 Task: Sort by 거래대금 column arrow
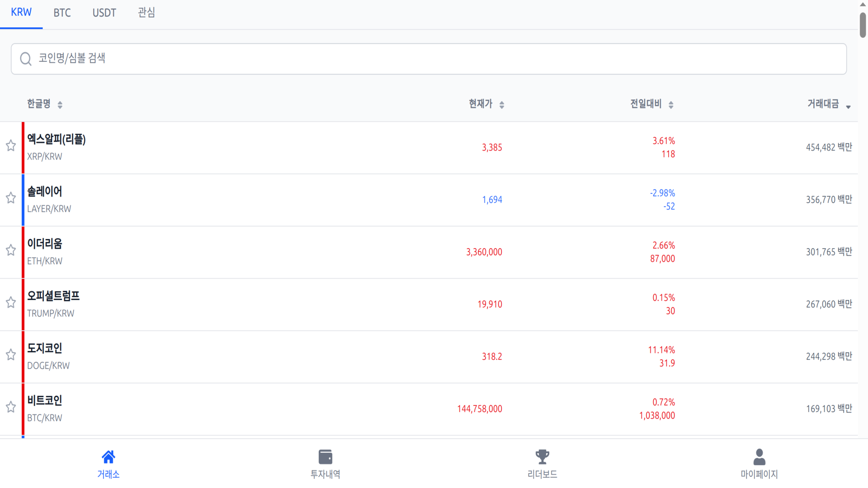(848, 107)
